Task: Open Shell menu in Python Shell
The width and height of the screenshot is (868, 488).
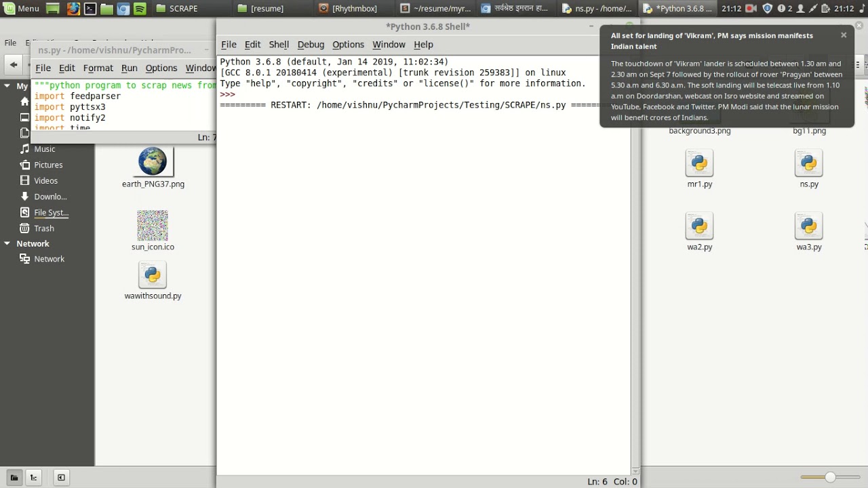Action: tap(279, 44)
